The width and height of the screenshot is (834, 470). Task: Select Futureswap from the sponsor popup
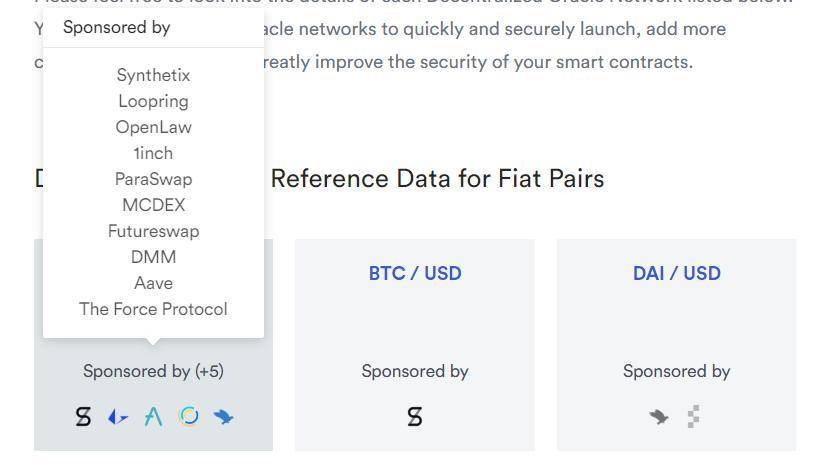coord(153,231)
